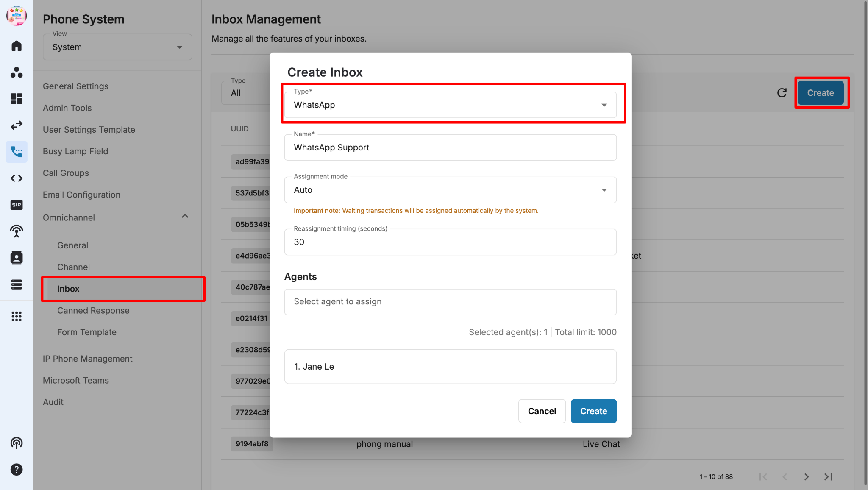Jump to last page of inboxes

828,477
